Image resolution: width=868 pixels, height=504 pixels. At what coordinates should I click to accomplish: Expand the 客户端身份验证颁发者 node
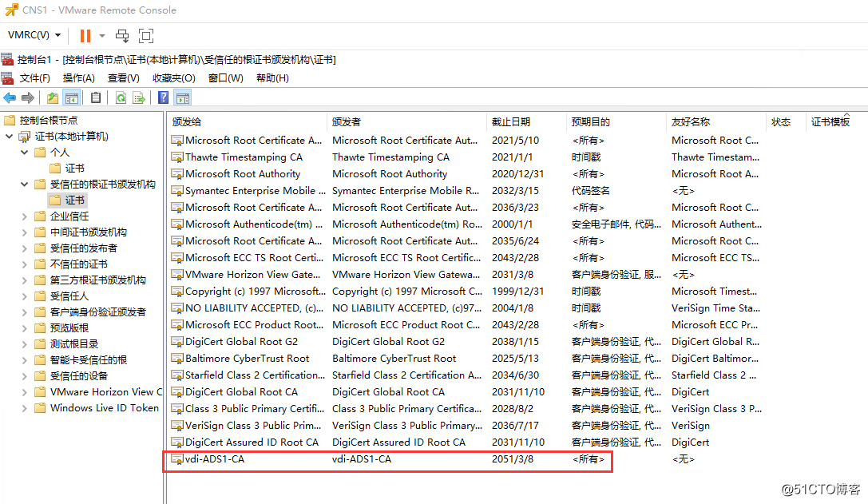[25, 312]
